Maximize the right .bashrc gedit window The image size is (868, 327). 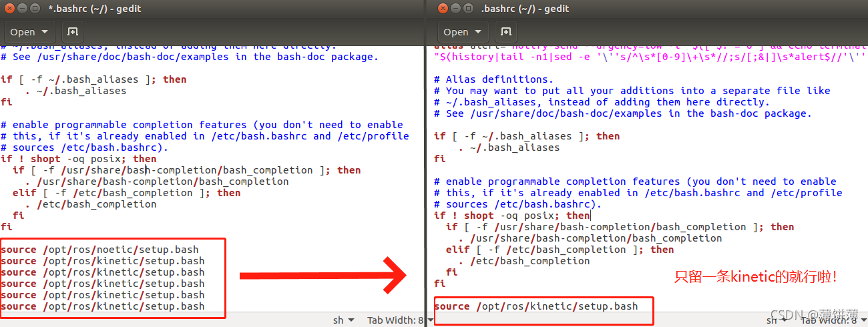[x=469, y=9]
